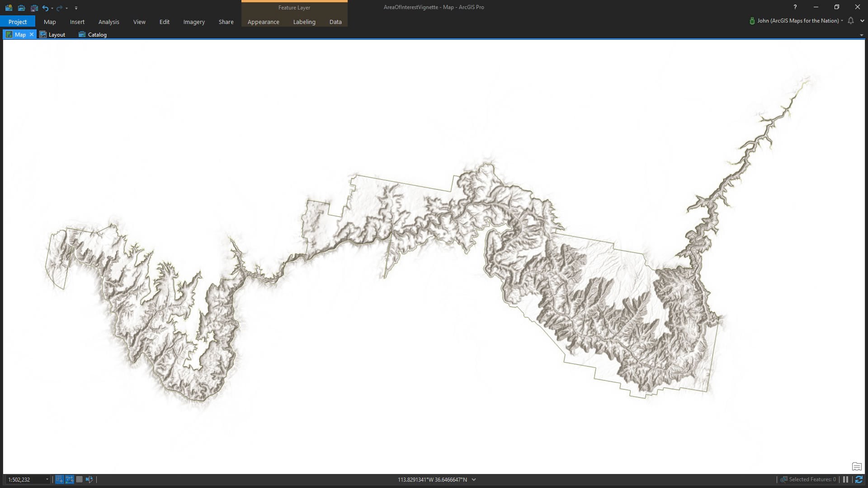Pause map drawing
This screenshot has height=488, width=868.
tap(845, 479)
